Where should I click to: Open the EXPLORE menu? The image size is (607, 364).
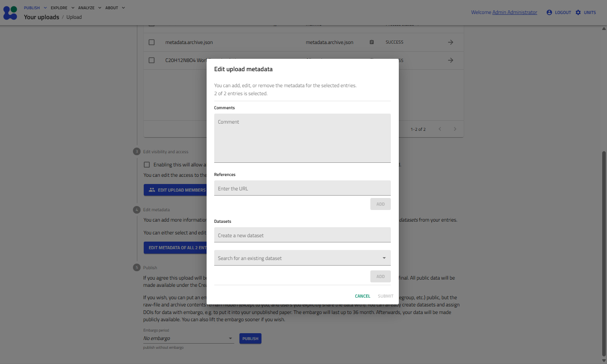(59, 8)
